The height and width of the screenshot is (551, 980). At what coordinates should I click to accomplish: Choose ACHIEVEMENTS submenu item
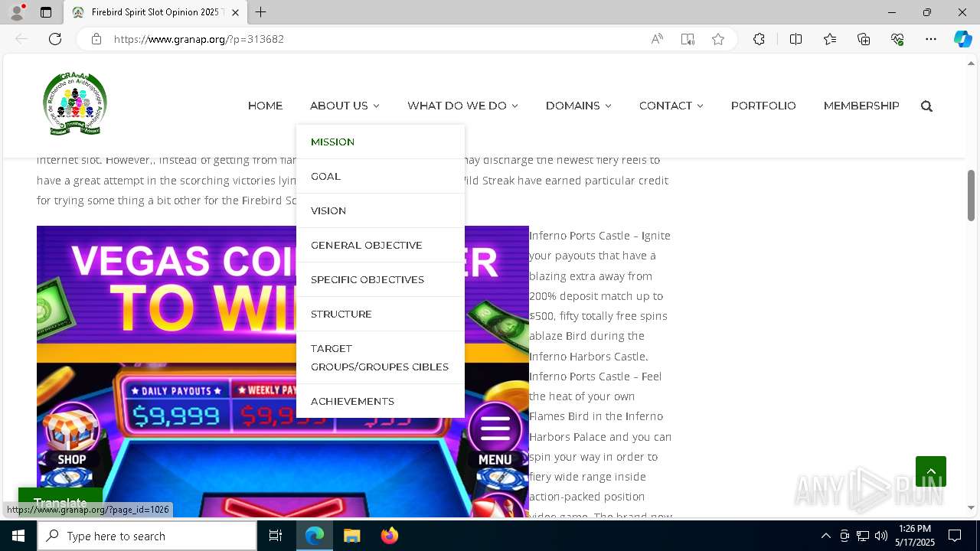[381, 401]
